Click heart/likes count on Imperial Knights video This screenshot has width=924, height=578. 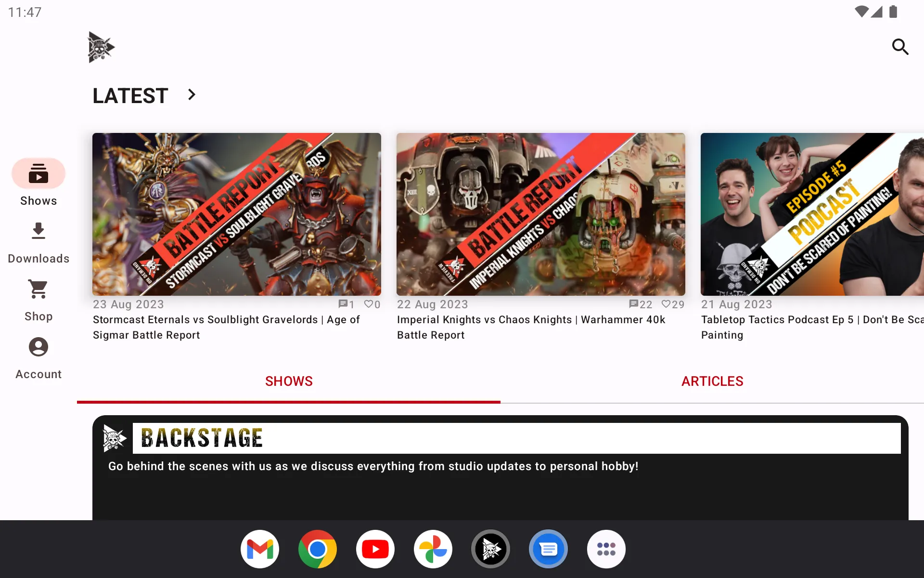pos(672,304)
